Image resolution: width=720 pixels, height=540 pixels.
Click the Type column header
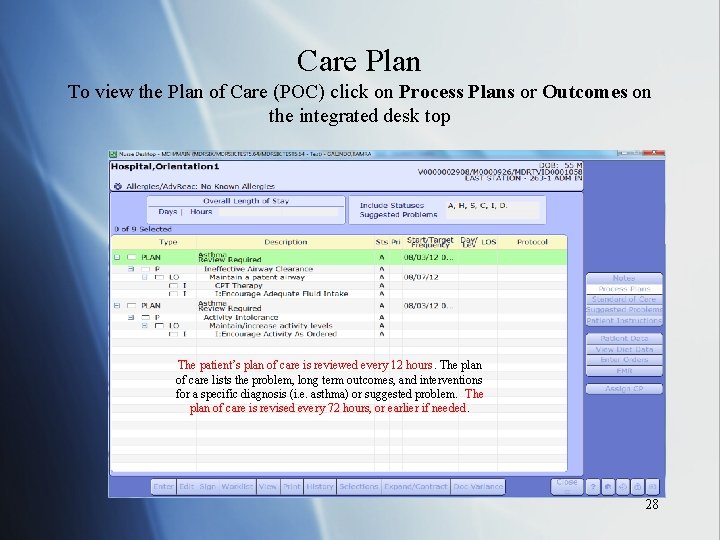[168, 242]
